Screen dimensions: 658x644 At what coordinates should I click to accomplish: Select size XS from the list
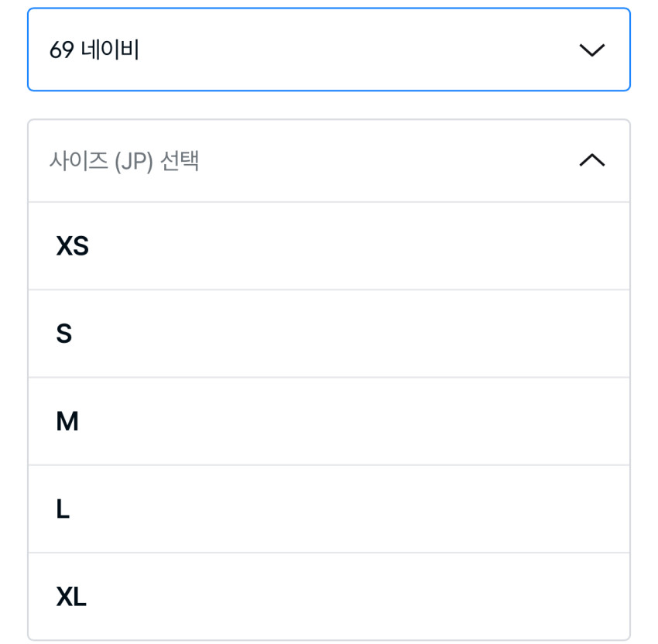point(328,246)
